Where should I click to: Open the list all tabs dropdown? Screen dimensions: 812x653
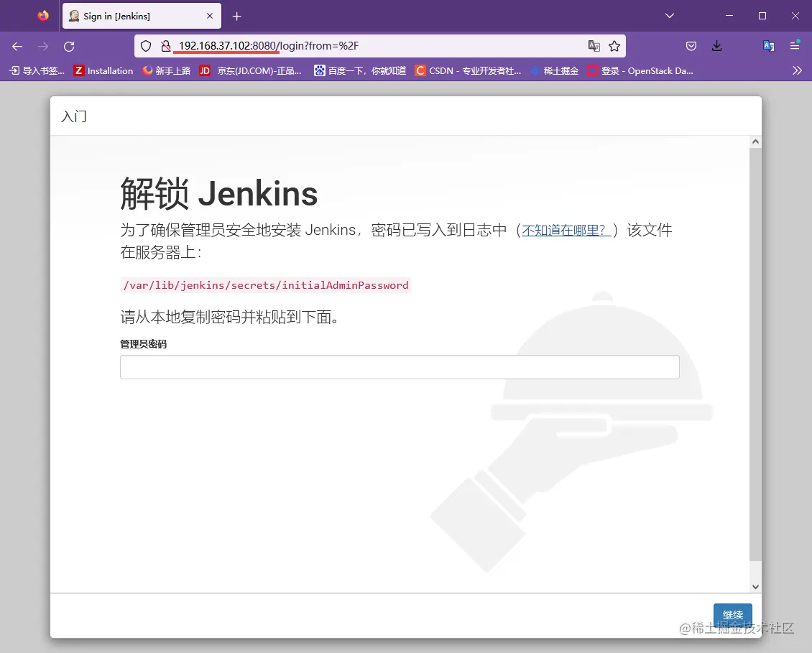(670, 16)
